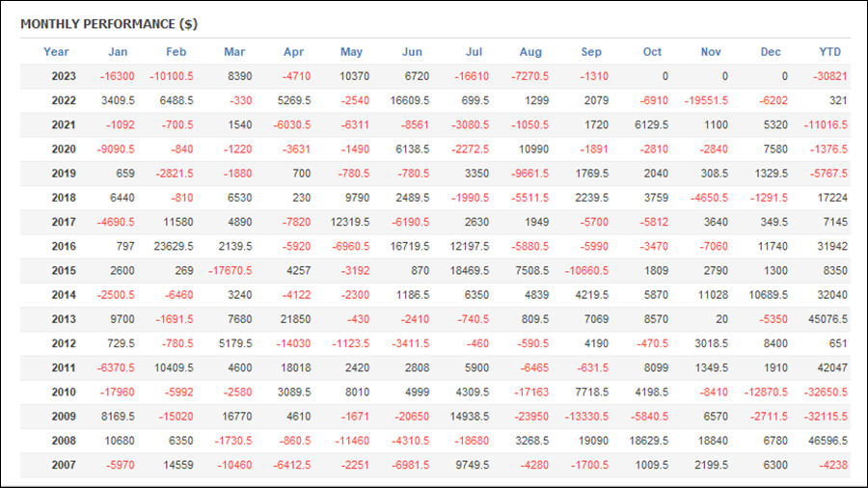Click the 2023 Jan value -16300

(117, 76)
